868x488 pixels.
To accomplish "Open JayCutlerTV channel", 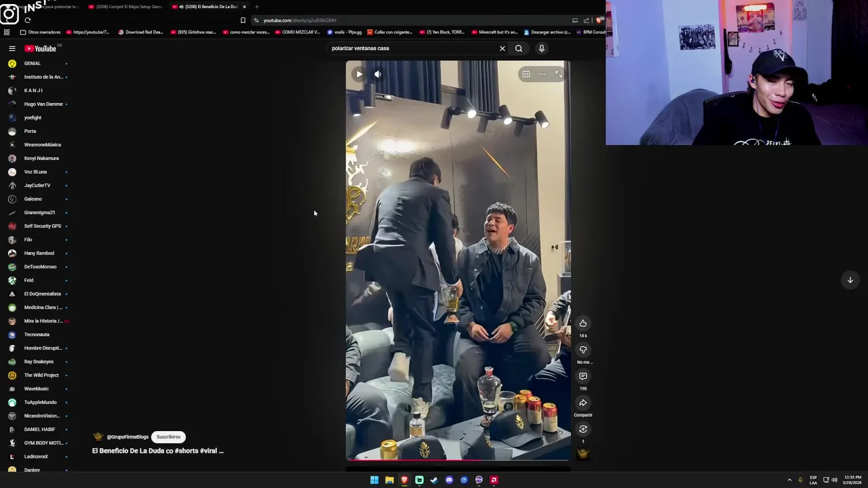I will click(x=37, y=185).
